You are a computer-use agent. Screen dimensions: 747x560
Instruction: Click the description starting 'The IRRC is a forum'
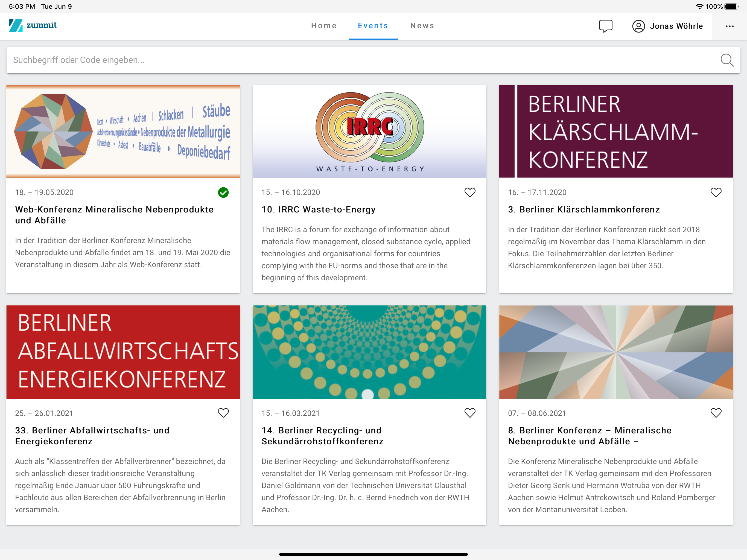click(366, 253)
